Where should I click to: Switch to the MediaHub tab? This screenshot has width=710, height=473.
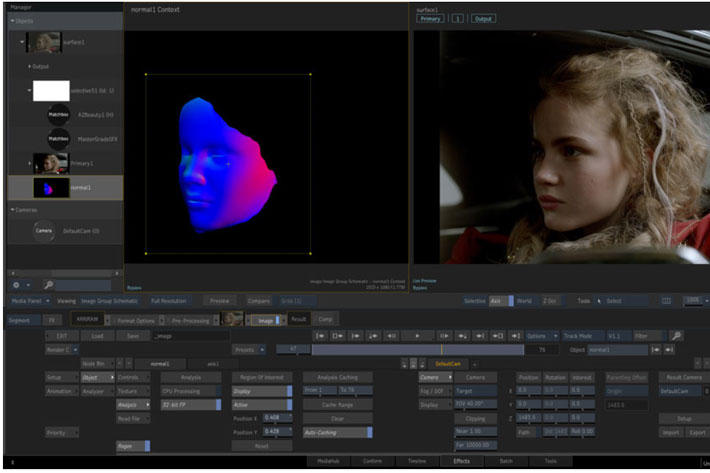coord(328,461)
